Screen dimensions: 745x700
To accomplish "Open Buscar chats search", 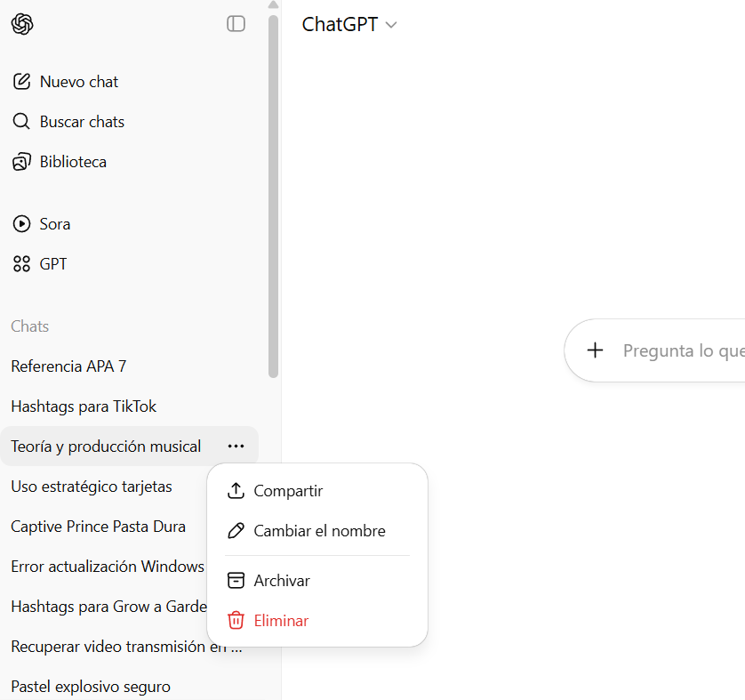I will pyautogui.click(x=68, y=122).
